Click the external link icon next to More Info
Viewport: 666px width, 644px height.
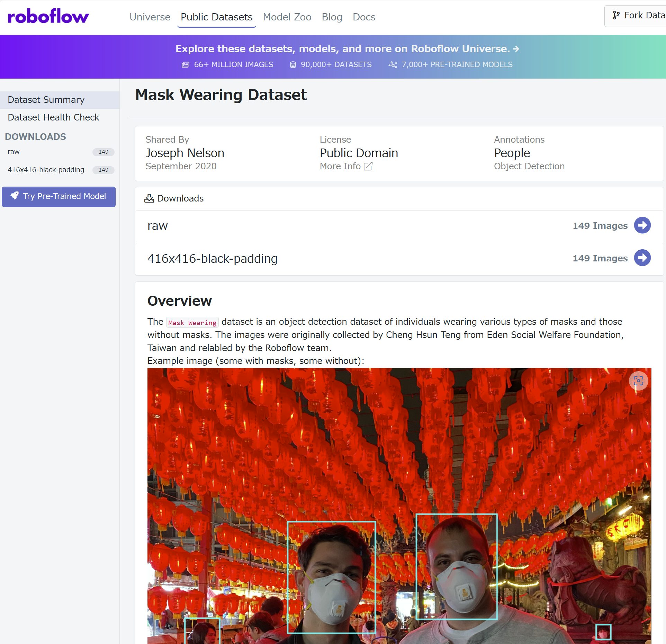pos(368,167)
